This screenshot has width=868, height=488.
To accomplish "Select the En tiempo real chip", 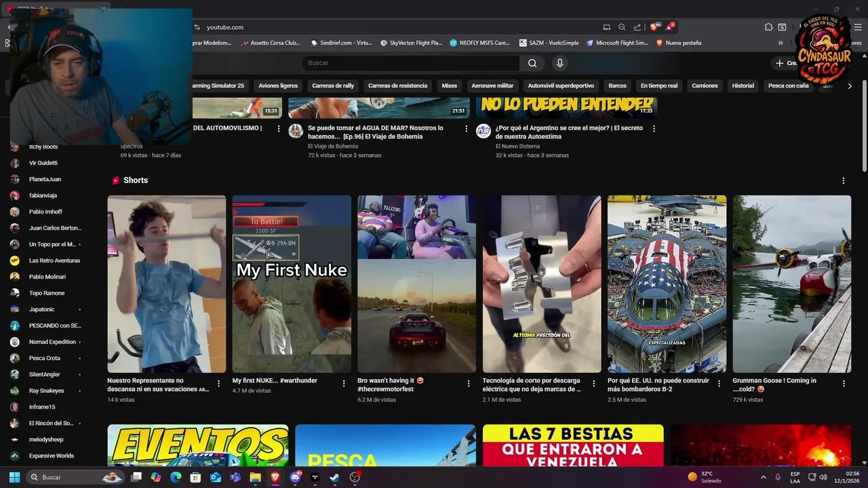I will click(x=659, y=86).
